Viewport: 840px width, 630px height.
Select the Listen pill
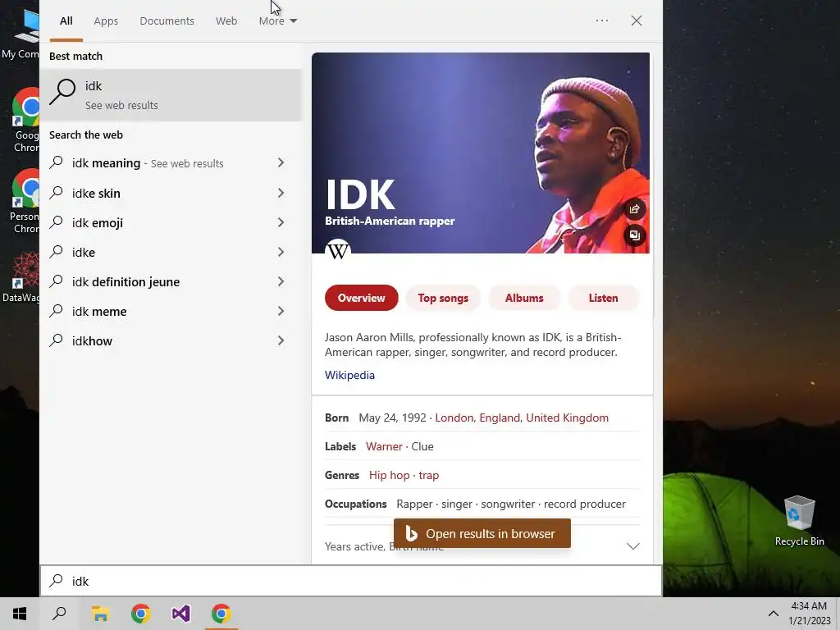coord(603,298)
